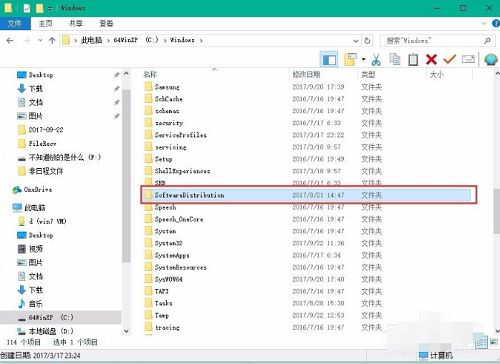Select the SchCache folder
The image size is (500, 364).
(x=168, y=99)
